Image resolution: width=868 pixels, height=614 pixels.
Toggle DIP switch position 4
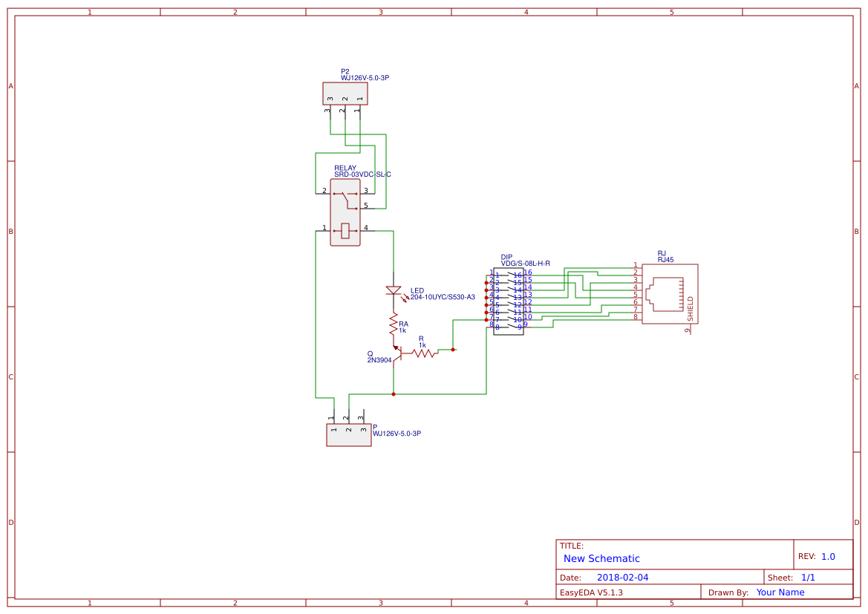(512, 297)
